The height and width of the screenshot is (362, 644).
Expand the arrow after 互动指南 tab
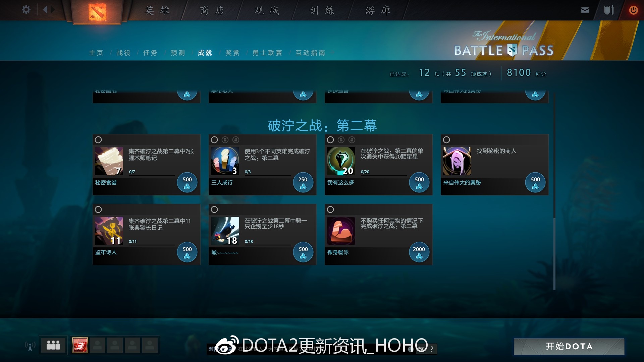click(333, 53)
